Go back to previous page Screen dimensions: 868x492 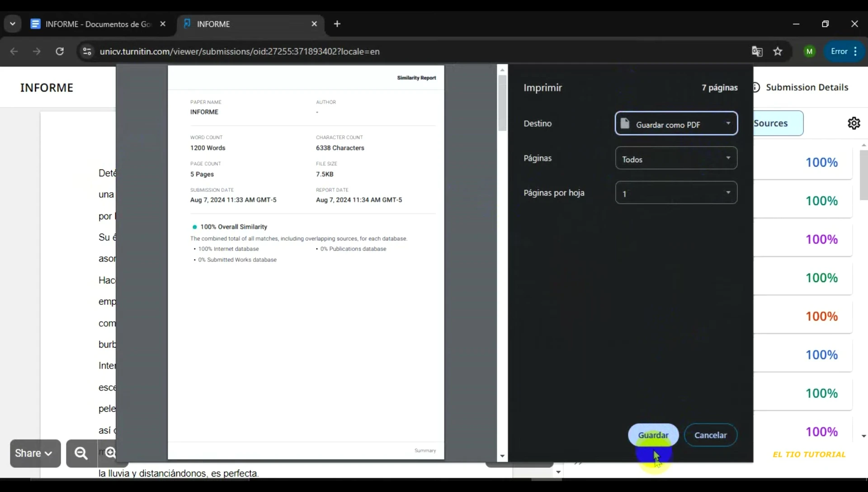pos(14,52)
